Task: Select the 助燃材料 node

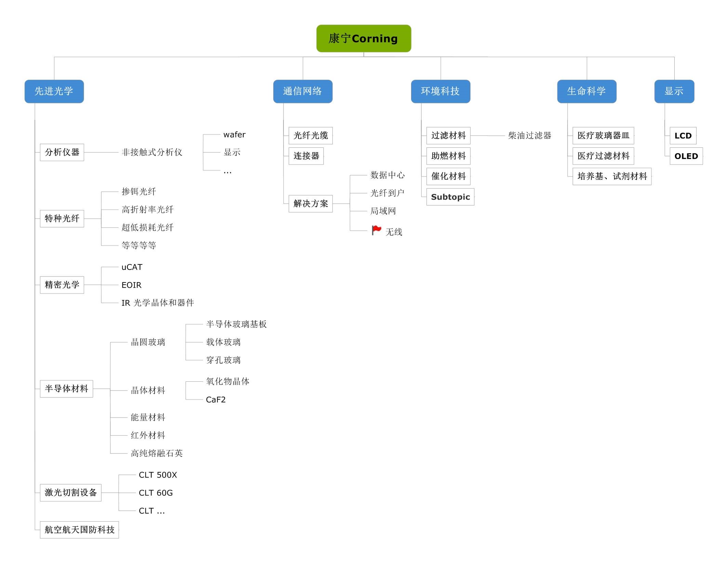Action: [x=448, y=156]
